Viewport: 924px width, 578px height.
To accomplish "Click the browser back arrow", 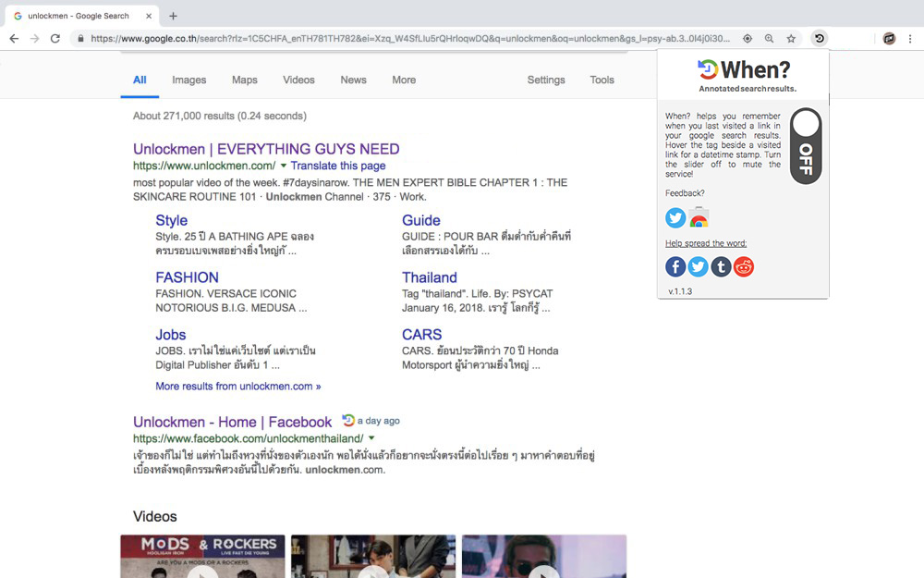I will 14,38.
